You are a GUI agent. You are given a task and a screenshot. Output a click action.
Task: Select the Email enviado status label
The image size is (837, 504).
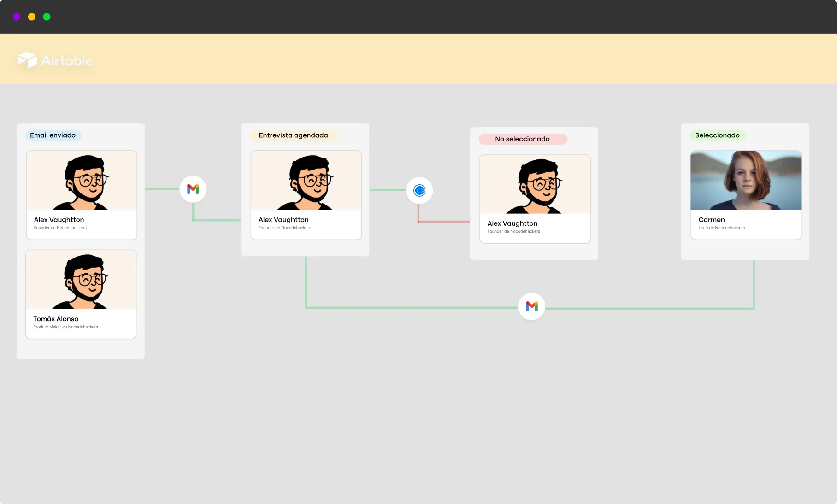coord(53,135)
